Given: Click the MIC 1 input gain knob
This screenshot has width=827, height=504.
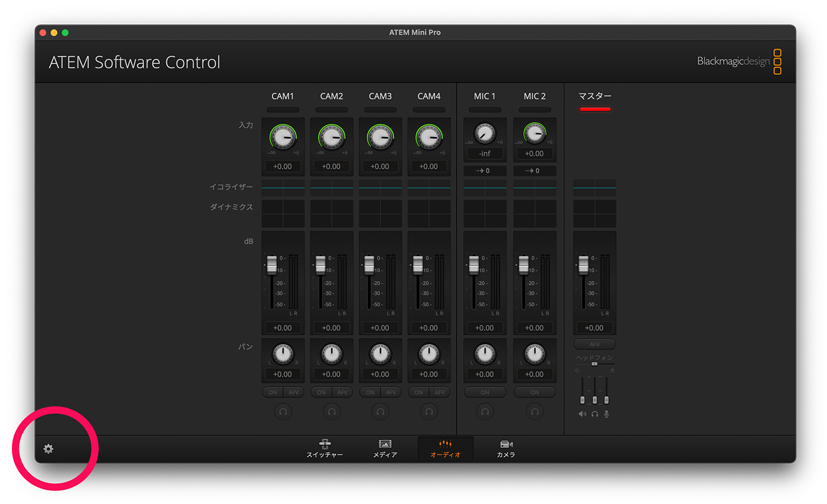Looking at the screenshot, I should tap(485, 133).
